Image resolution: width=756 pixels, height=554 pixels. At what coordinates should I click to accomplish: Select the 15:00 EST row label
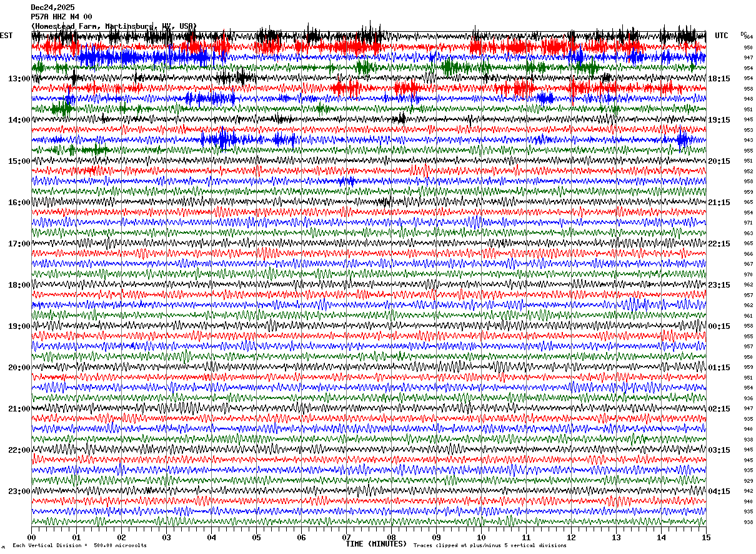(19, 161)
